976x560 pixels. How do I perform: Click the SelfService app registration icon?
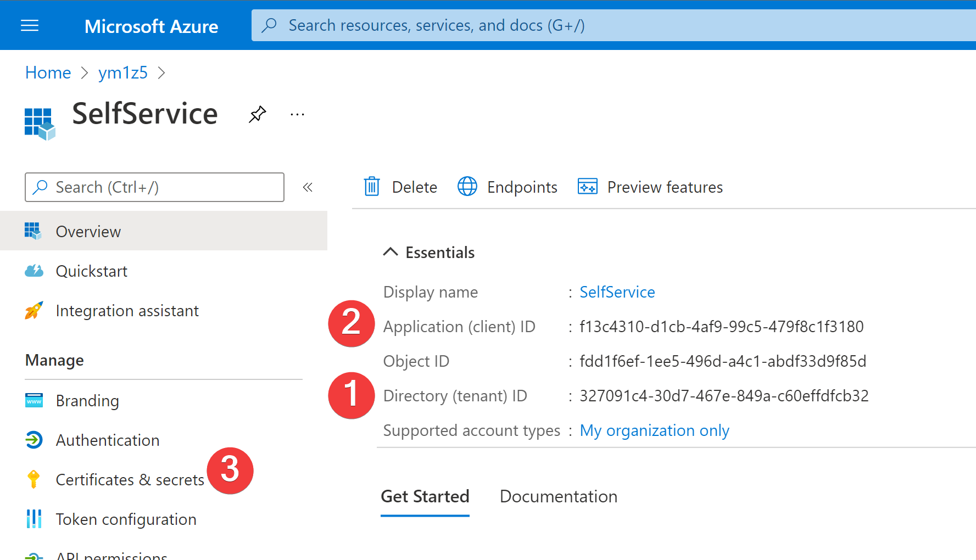coord(40,124)
